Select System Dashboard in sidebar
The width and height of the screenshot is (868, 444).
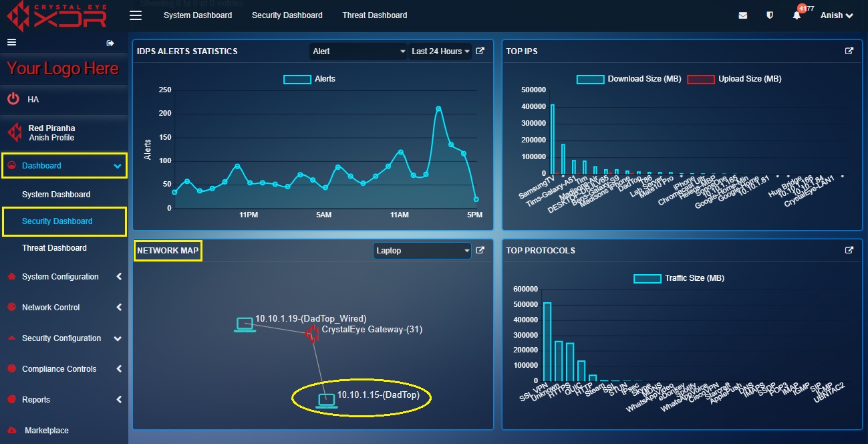[x=56, y=195]
